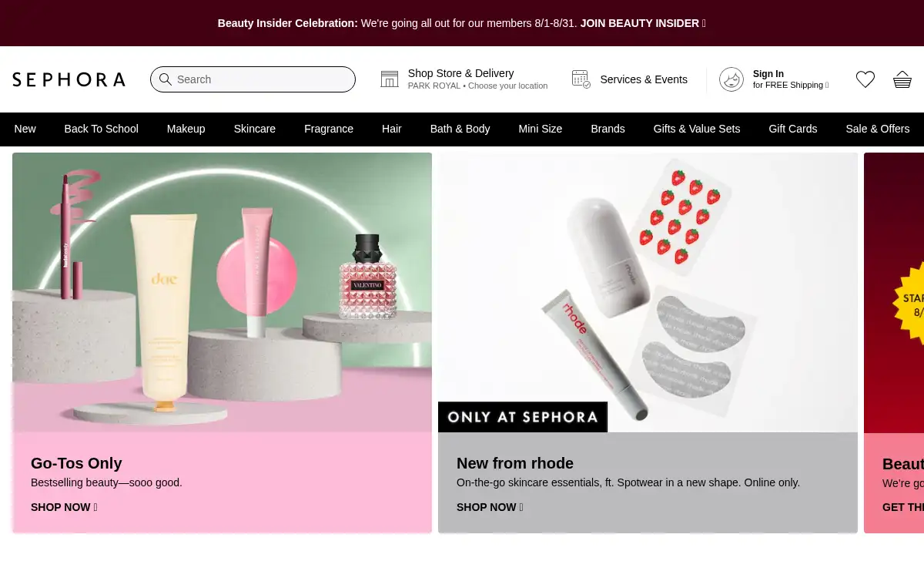Click the ONLY AT SEPHORA badge
This screenshot has width=924, height=578.
(x=523, y=417)
